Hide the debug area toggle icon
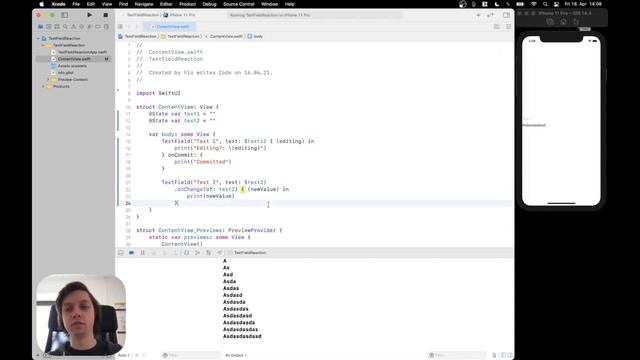Viewport: 640px width, 360px height. pos(121,253)
